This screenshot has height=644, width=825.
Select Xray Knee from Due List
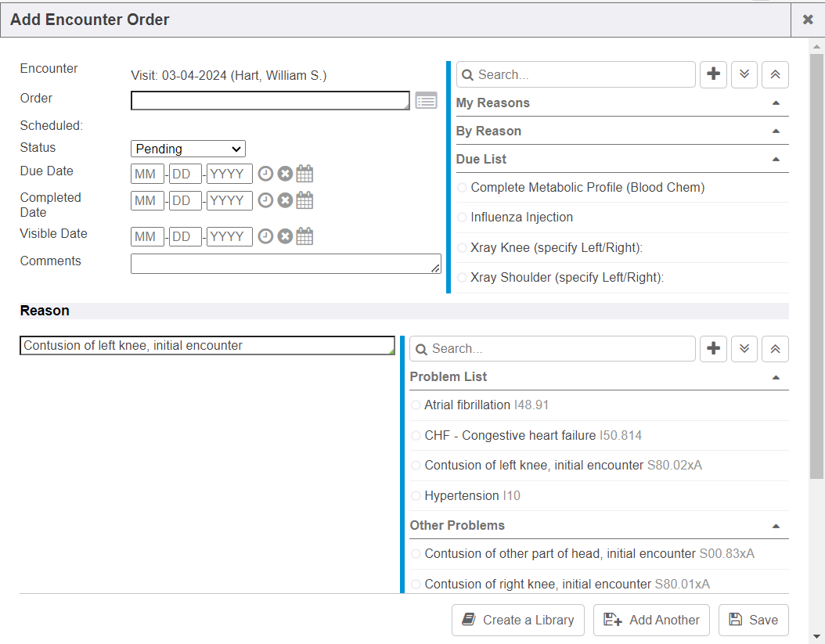(463, 248)
